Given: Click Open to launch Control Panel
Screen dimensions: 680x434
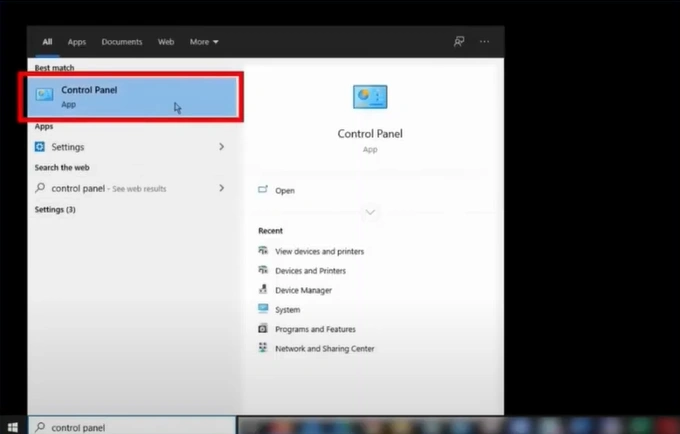Looking at the screenshot, I should (285, 190).
